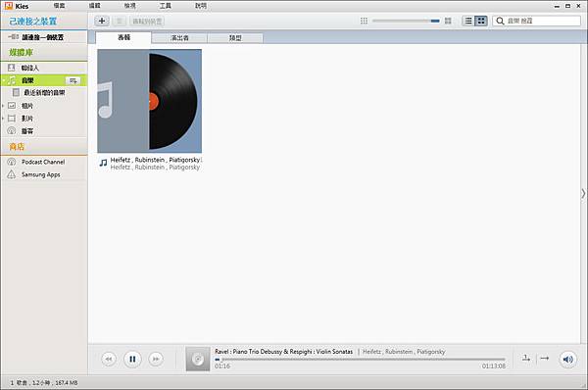
Task: Open the third menu in the menu bar
Action: click(x=129, y=6)
